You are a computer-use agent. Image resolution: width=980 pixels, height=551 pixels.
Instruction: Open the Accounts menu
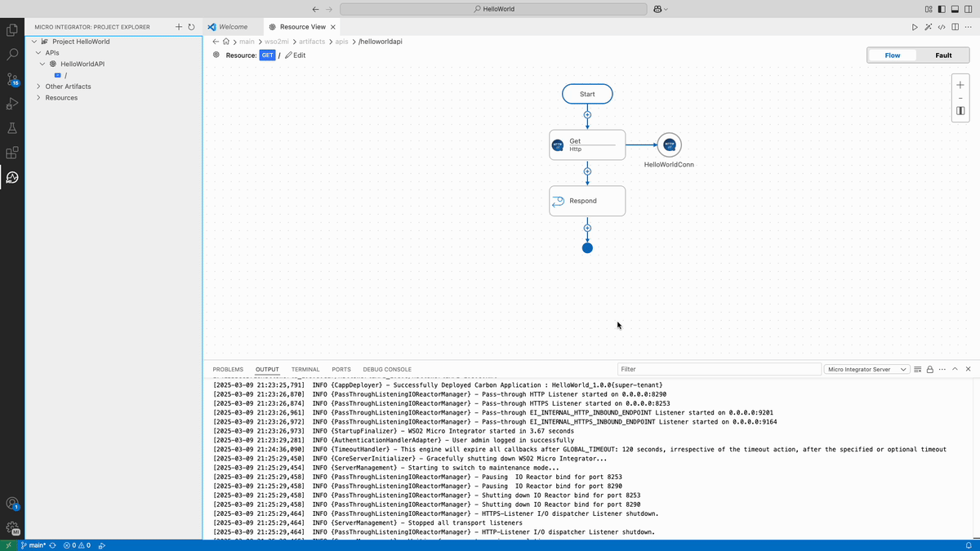pos(12,504)
